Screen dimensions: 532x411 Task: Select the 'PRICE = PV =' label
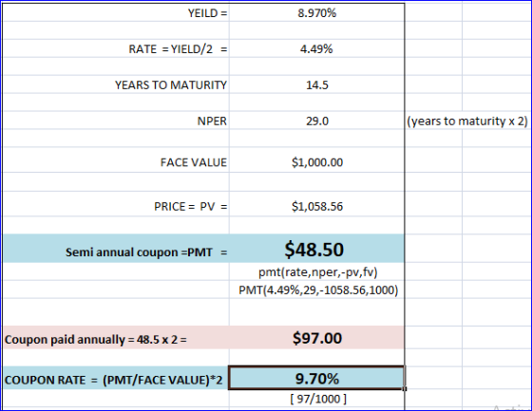pyautogui.click(x=190, y=207)
